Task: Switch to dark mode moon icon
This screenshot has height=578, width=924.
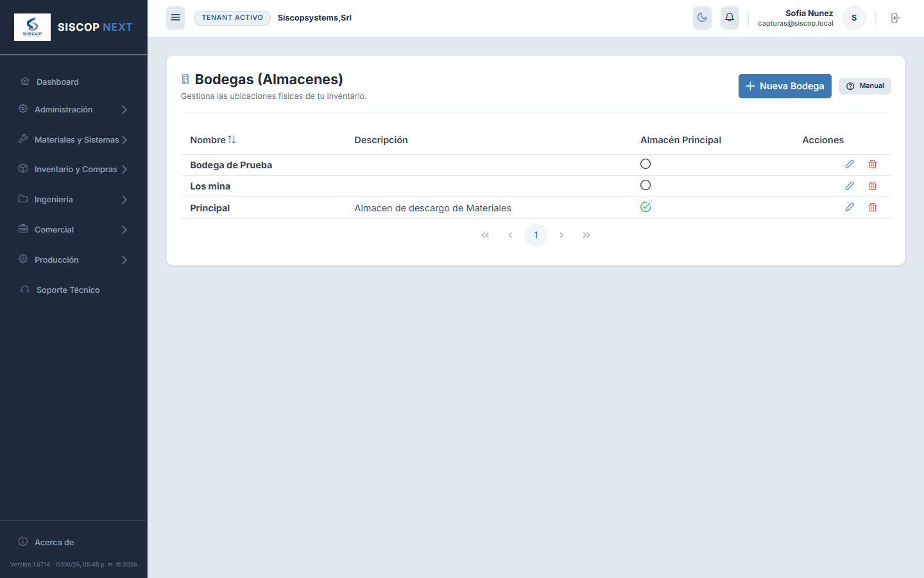Action: click(x=702, y=18)
